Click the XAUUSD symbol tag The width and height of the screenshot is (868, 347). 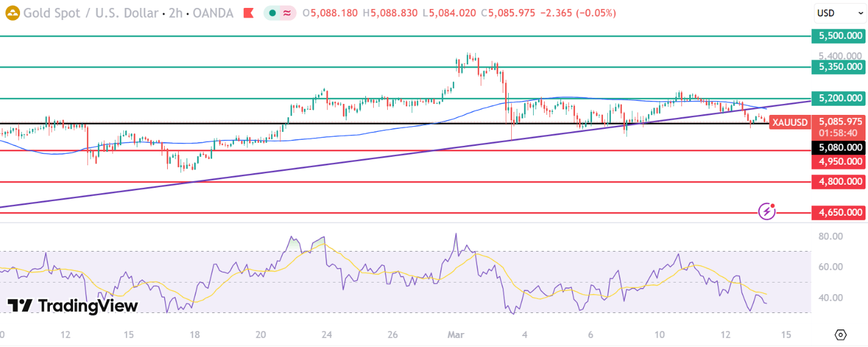pyautogui.click(x=790, y=123)
